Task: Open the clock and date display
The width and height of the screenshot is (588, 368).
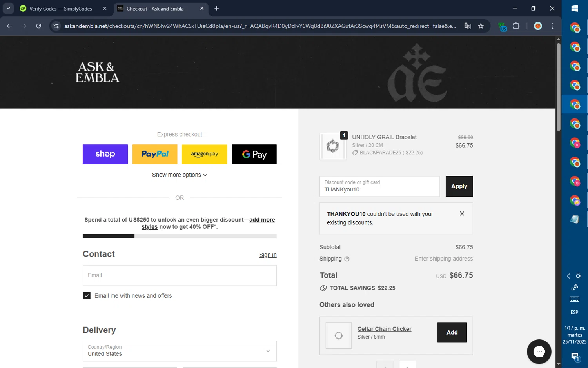Action: click(575, 335)
